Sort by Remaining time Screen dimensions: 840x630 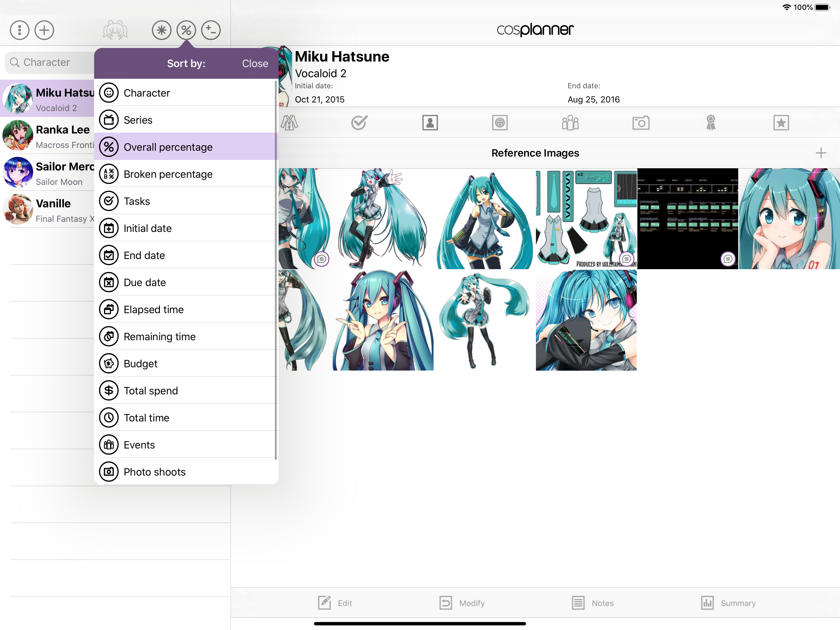pos(186,336)
